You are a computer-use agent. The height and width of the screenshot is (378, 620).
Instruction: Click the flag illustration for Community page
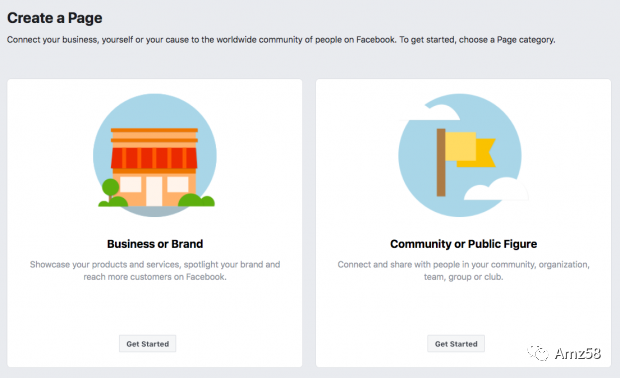click(460, 155)
